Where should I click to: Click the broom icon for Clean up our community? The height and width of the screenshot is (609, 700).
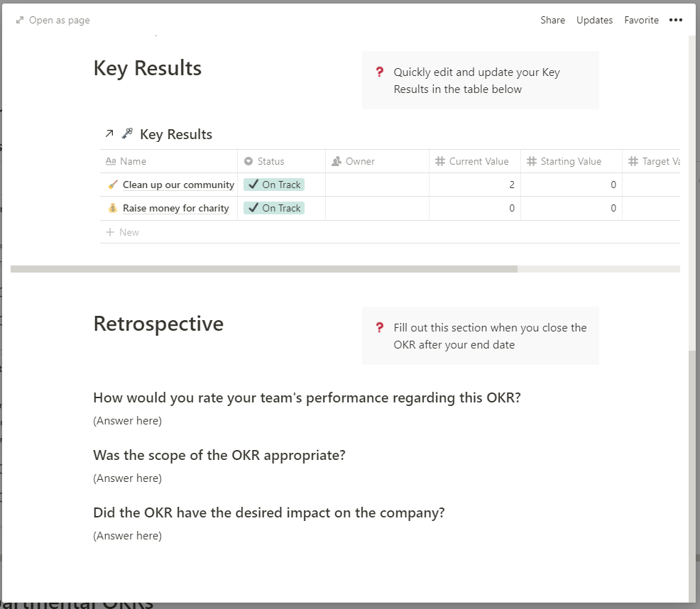click(x=113, y=185)
